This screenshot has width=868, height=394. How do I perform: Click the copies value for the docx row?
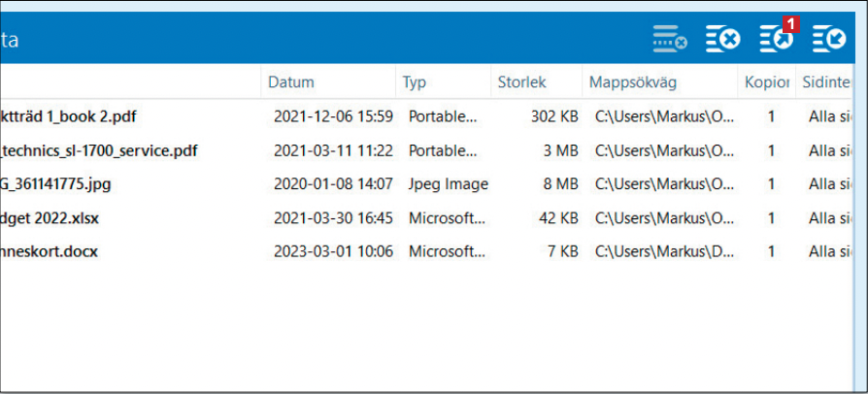[x=771, y=252]
